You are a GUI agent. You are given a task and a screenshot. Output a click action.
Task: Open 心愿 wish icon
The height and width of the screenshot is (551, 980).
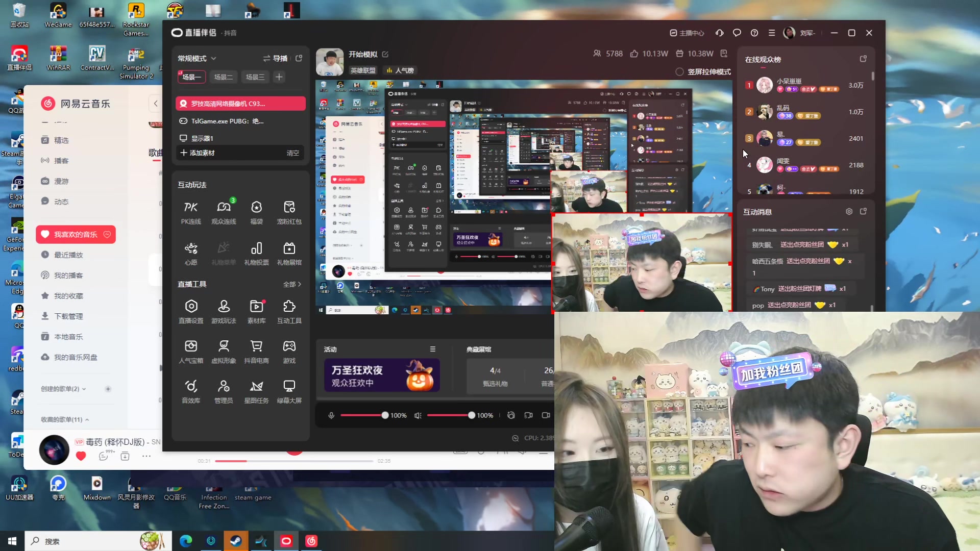(191, 253)
